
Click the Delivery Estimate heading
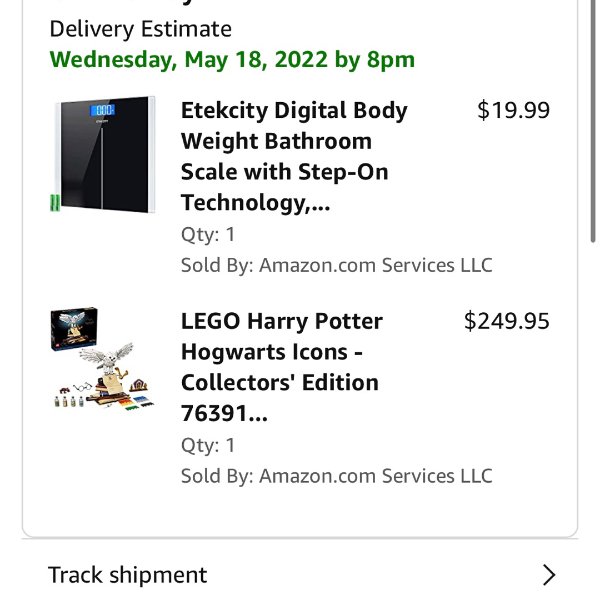click(x=140, y=29)
